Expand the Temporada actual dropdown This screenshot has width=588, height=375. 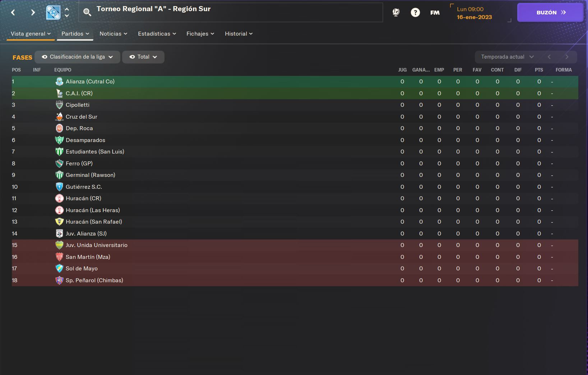click(x=508, y=57)
